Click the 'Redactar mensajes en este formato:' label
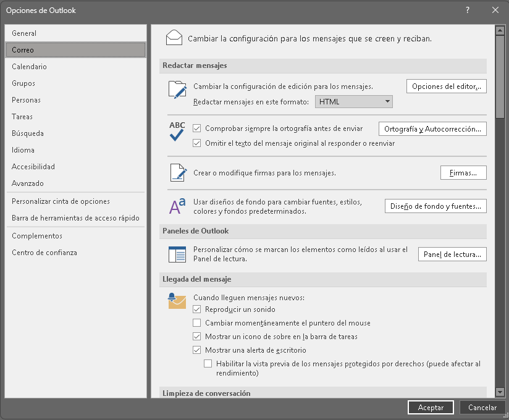This screenshot has width=509, height=420. (251, 101)
